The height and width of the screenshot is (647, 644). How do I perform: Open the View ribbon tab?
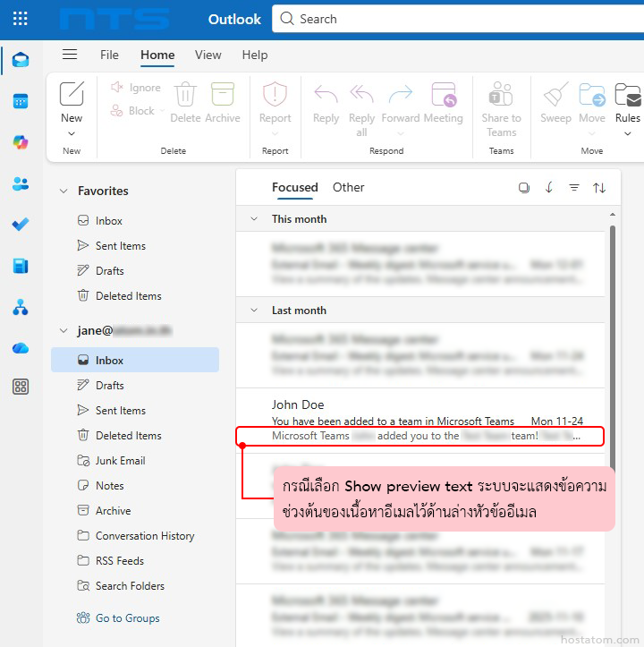[208, 55]
